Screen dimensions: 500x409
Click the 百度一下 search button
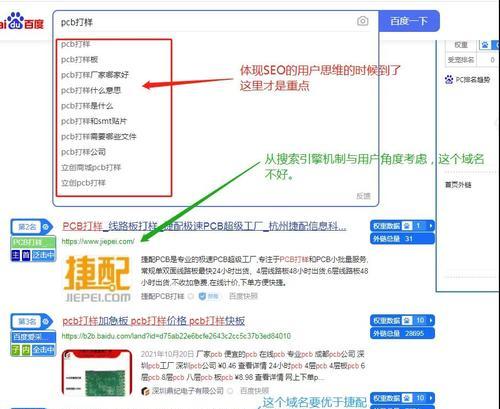click(409, 21)
